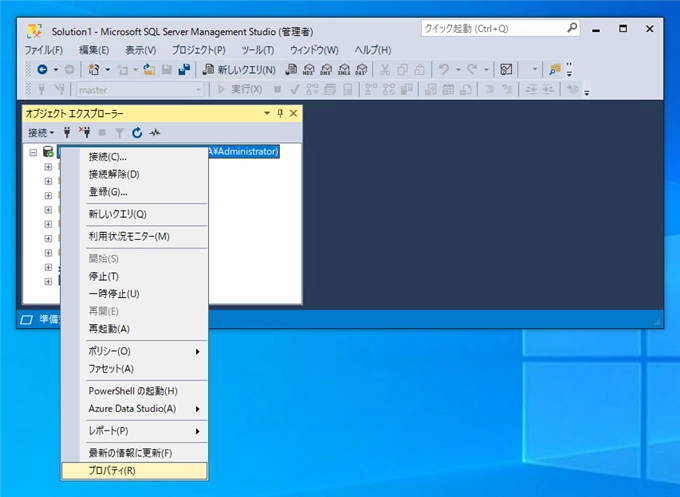
Task: Click the filter funnel icon in Object Explorer
Action: pos(119,133)
